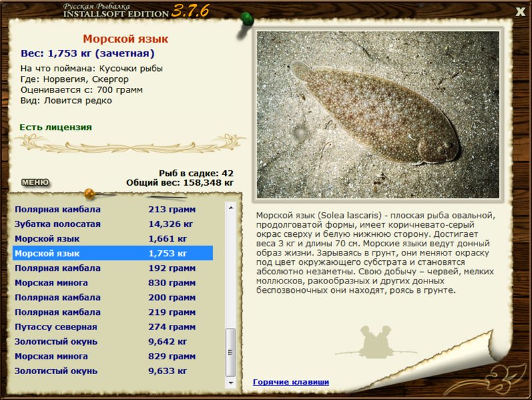Select the Морской язык 1,661 кг row
Viewport: 532px width, 400px height.
coord(112,239)
